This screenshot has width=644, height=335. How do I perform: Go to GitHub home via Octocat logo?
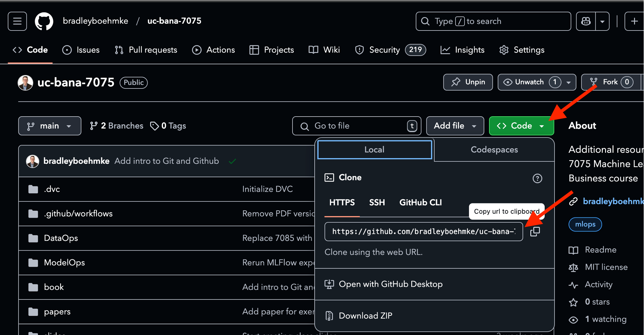coord(44,21)
